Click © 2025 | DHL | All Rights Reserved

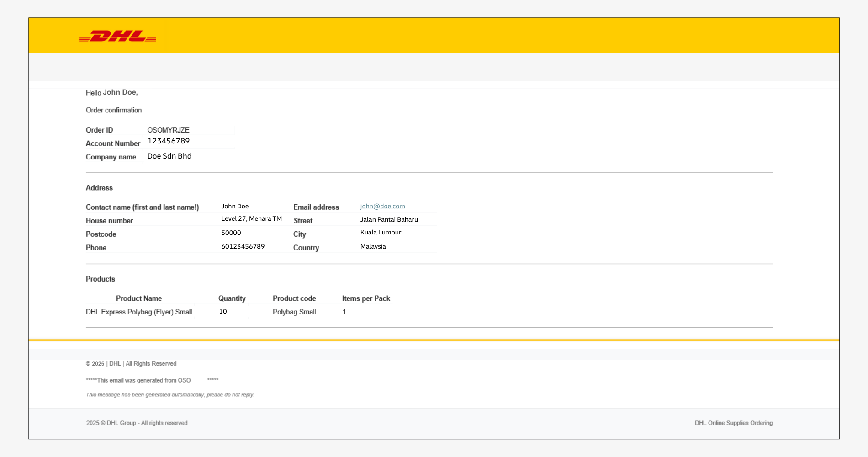(x=131, y=364)
